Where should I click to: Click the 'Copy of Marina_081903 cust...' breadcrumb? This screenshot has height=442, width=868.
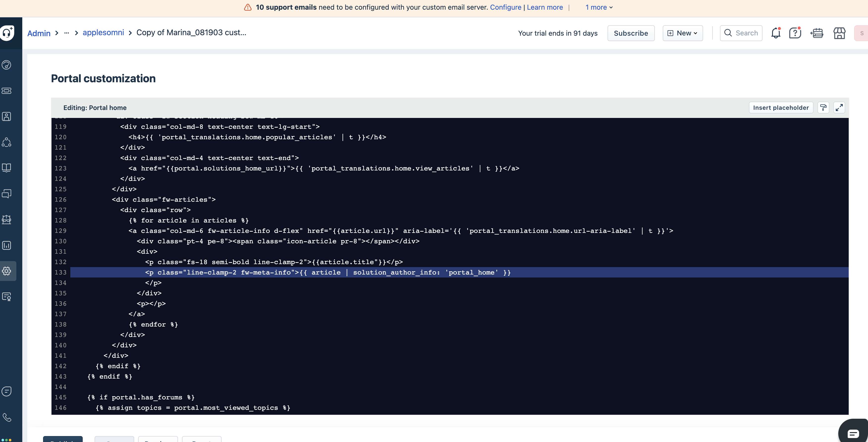[x=191, y=32]
